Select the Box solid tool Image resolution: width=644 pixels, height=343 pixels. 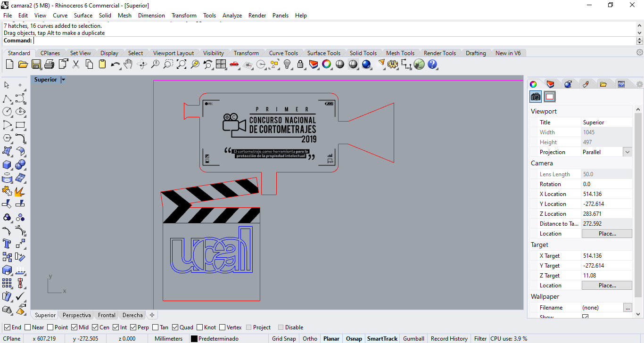click(7, 164)
